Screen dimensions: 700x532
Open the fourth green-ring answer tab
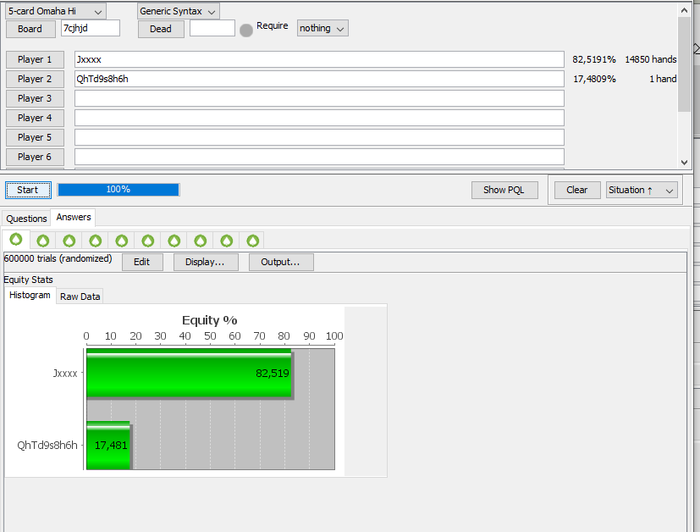[95, 241]
